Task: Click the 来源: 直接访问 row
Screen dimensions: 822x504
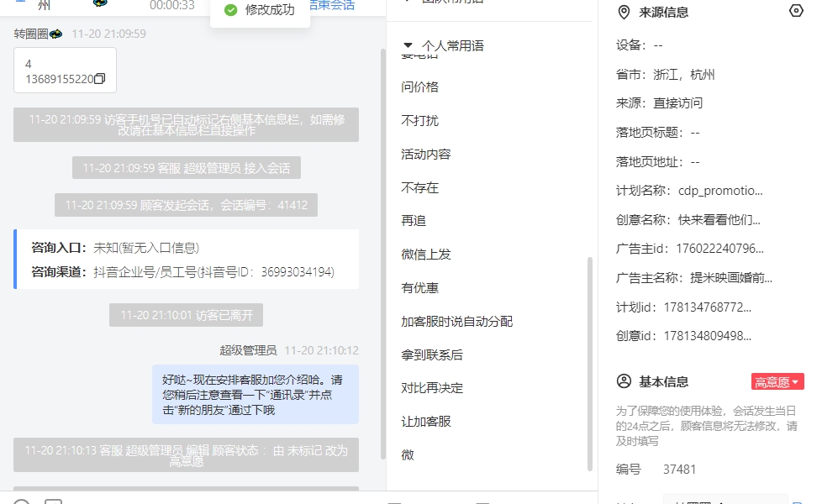Action: coord(660,103)
